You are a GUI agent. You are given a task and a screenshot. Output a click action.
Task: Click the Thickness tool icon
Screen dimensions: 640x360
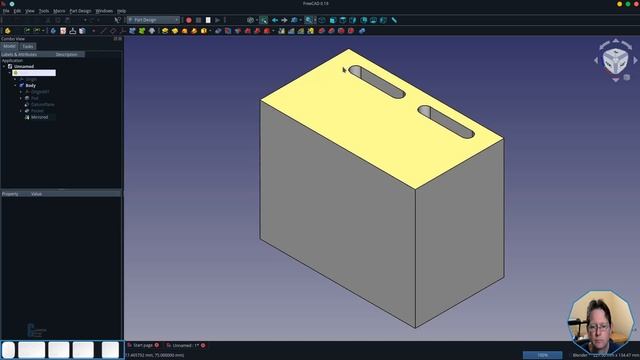click(x=351, y=31)
